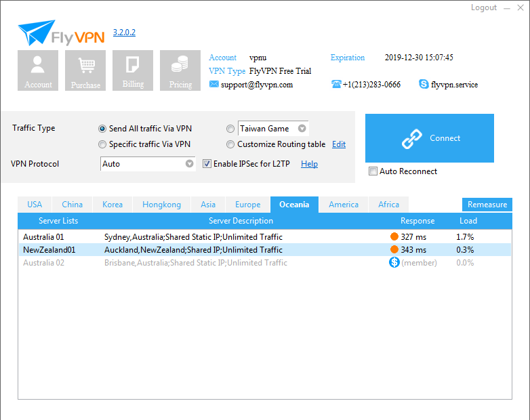Switch to the Hongkong tab

(161, 205)
